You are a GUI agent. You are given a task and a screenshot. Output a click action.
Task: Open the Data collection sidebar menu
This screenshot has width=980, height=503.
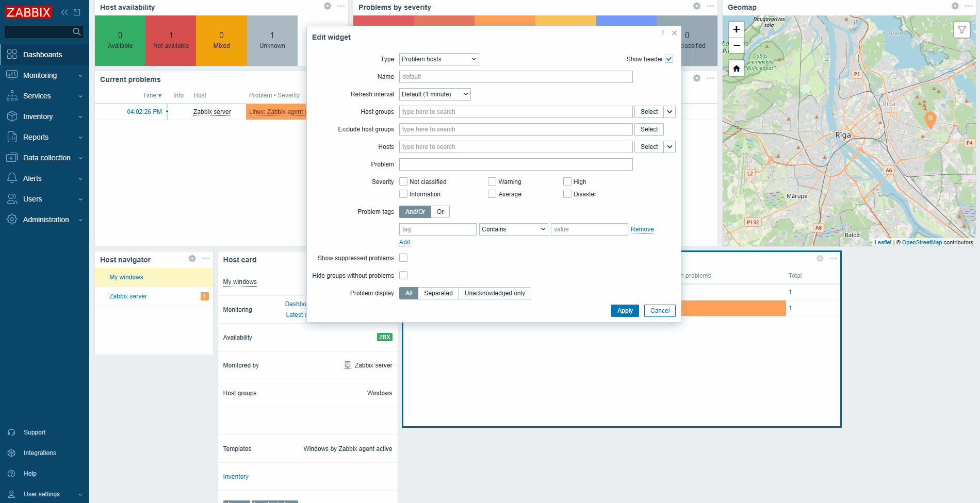coord(44,158)
